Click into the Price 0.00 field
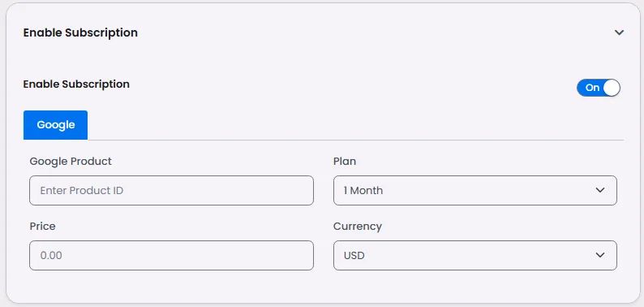The width and height of the screenshot is (644, 307). pos(171,256)
